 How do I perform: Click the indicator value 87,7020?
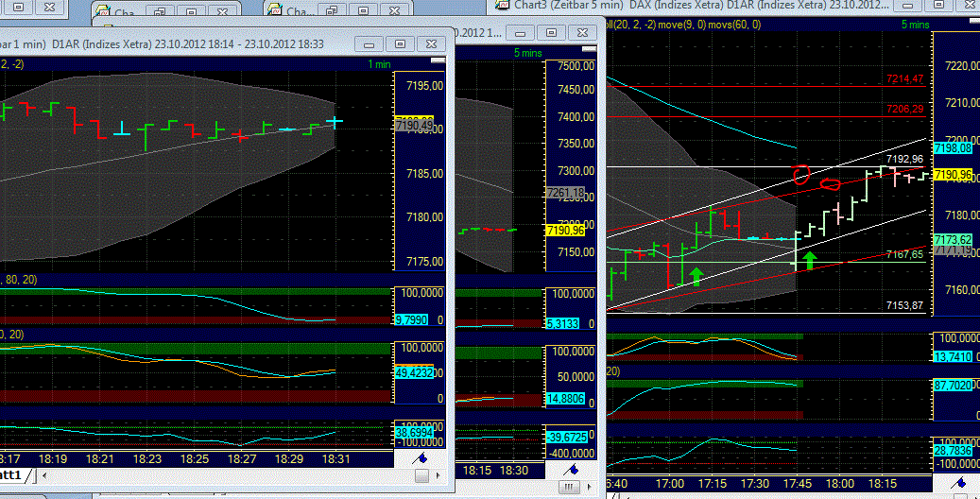click(x=954, y=386)
